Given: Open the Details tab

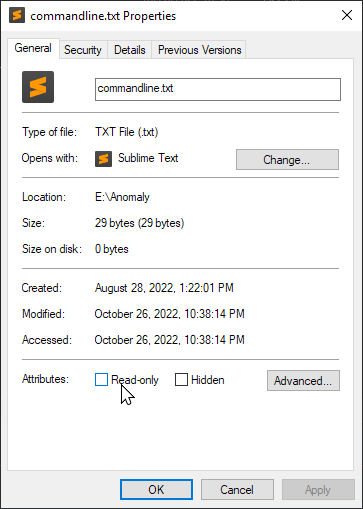Looking at the screenshot, I should point(130,50).
